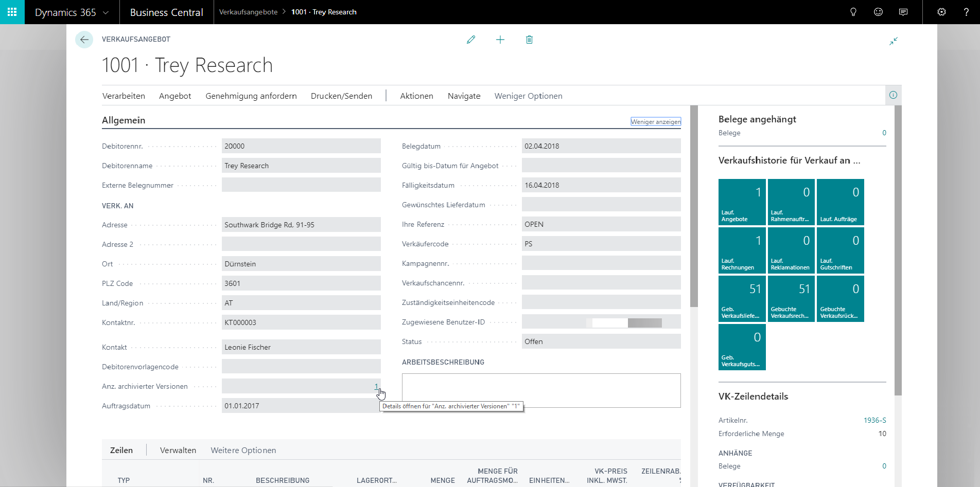980x487 pixels.
Task: Open Genehmigung anfordern menu
Action: click(251, 96)
